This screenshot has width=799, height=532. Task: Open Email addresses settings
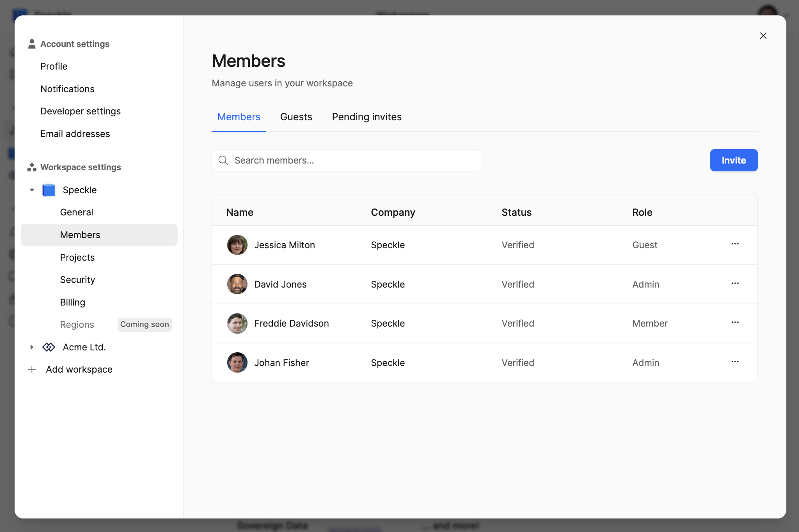pyautogui.click(x=75, y=134)
